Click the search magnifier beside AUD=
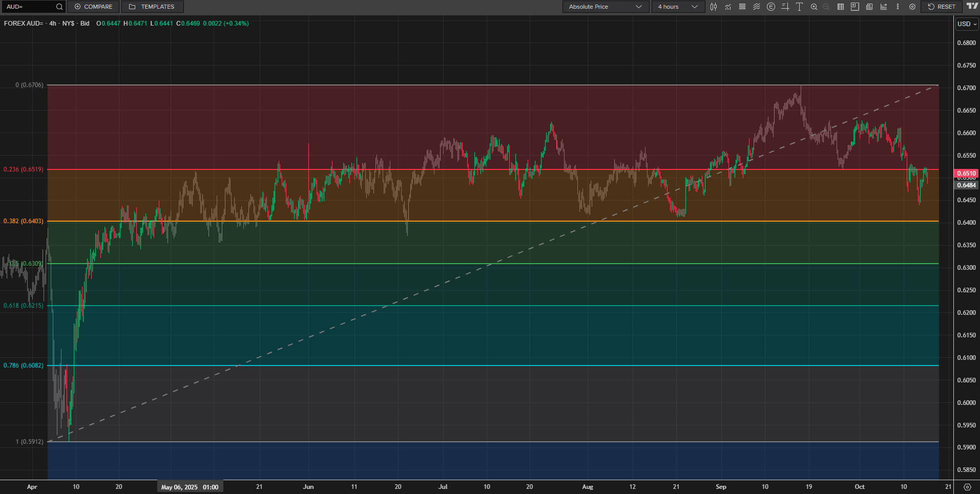 pyautogui.click(x=59, y=7)
